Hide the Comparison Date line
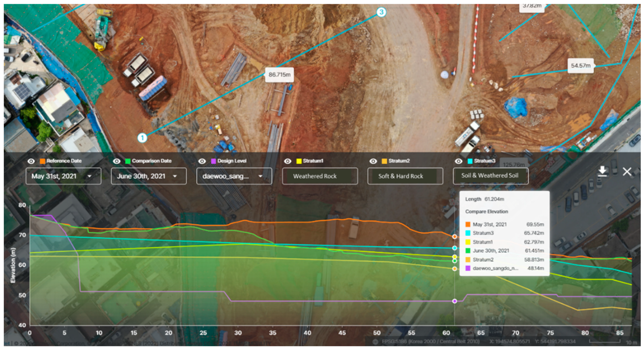This screenshot has width=644, height=349. coord(117,161)
